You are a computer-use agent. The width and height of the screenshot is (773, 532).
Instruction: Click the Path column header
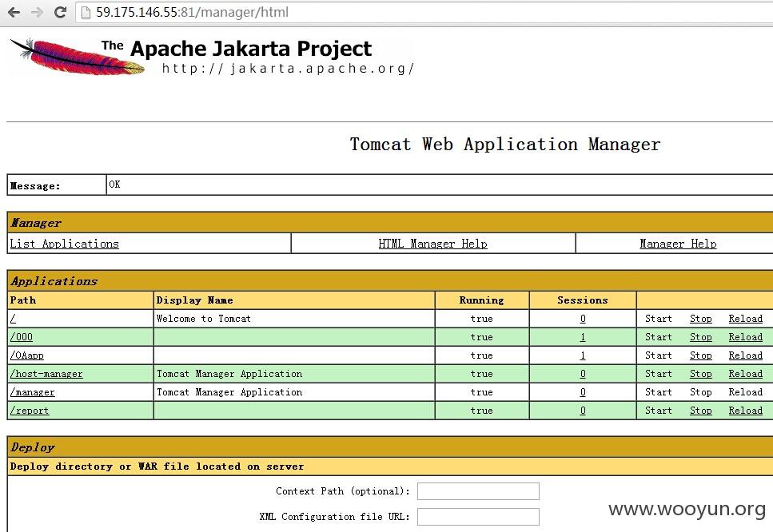[22, 300]
